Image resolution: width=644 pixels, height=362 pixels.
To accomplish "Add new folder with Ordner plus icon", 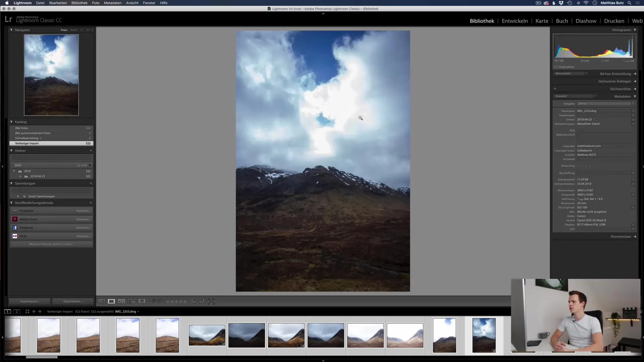I will 91,150.
